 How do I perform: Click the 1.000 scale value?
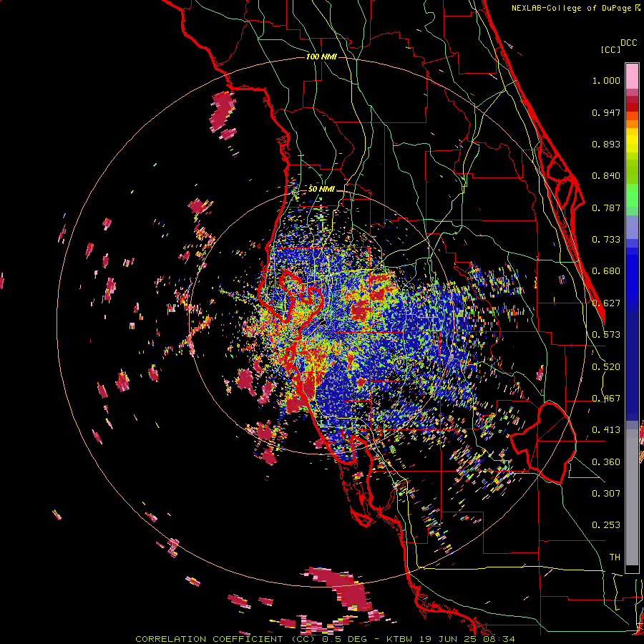(x=606, y=80)
